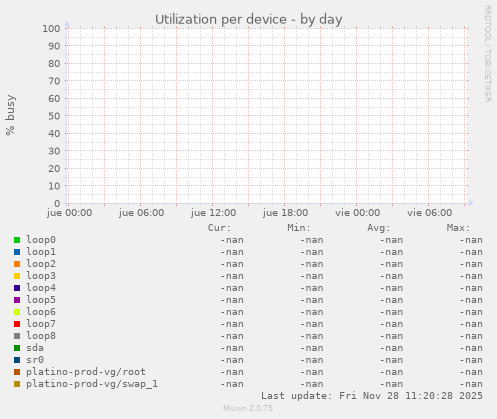
Task: Select the platino-prod-vg/swap_1 legend label
Action: [92, 384]
